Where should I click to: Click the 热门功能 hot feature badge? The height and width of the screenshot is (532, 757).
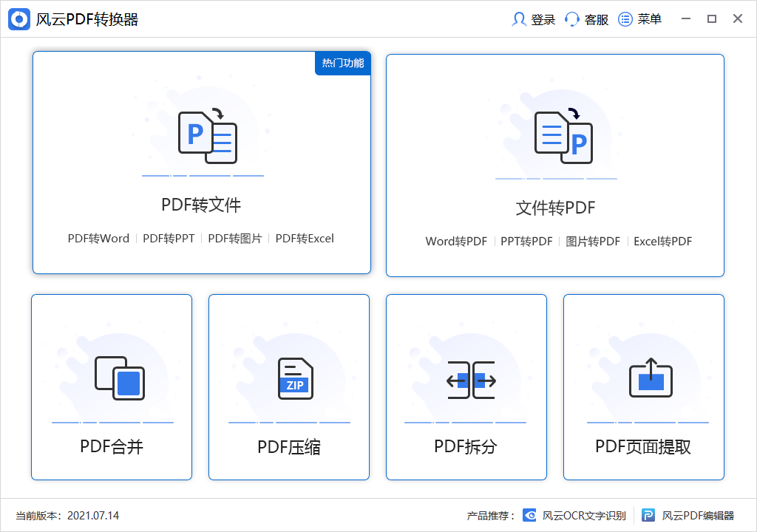tap(342, 64)
